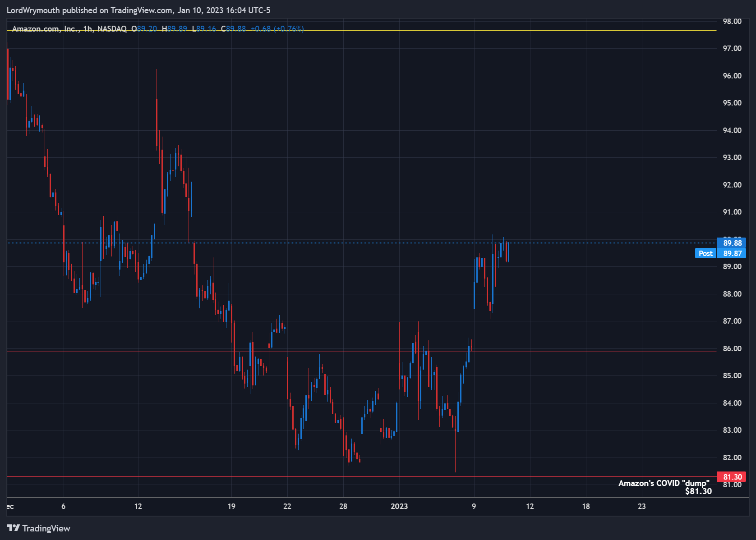Click the 28 date axis label
This screenshot has height=540, width=756.
pos(343,506)
